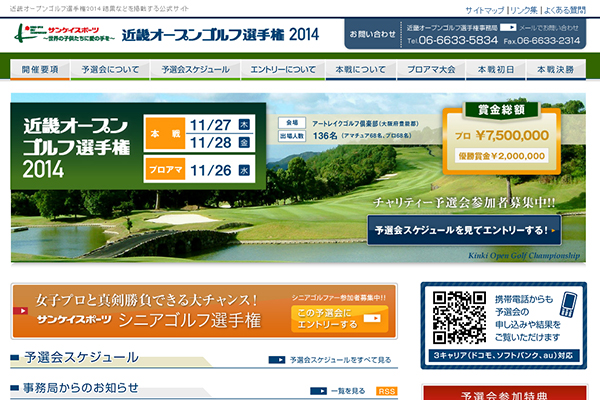Click the 予選会参加特典 red banner
Viewport: 600px width, 400px height.
(504, 393)
